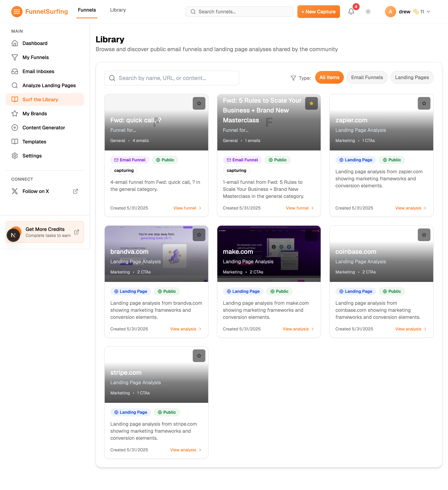Click View analysis on stripe.com card
Viewport: 448px width, 490px height.
coord(186,450)
